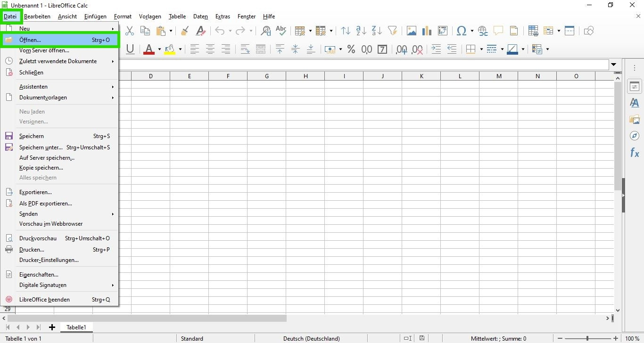Insert a hyperlink via the globe icon

tap(483, 31)
